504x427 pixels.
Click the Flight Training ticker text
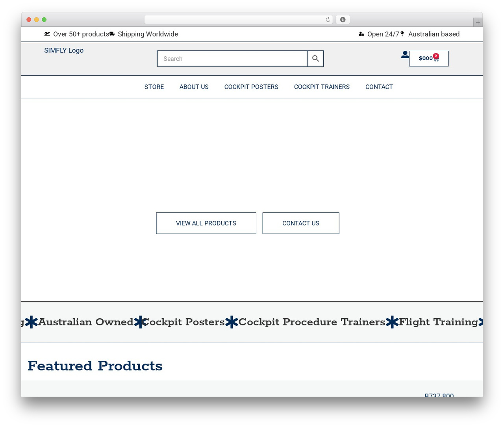(439, 322)
